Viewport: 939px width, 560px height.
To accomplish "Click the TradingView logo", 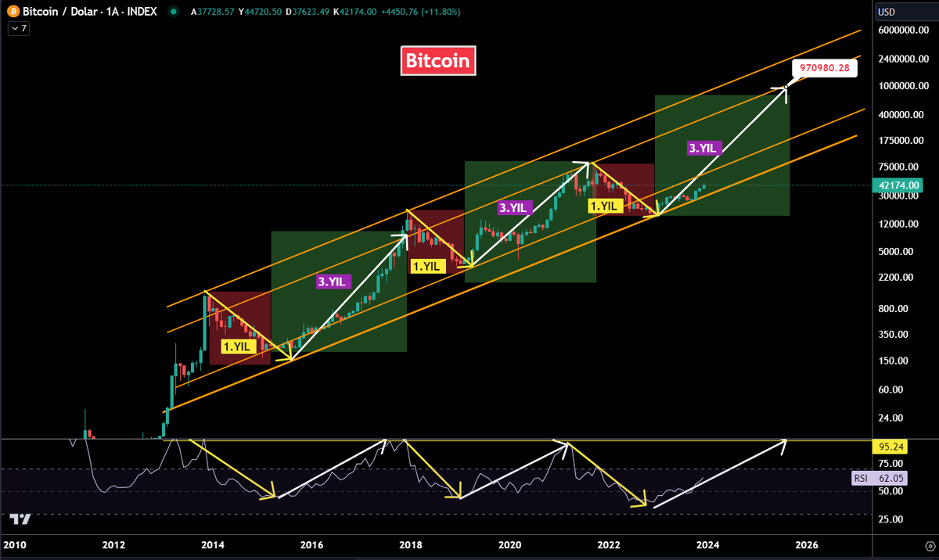I will (20, 519).
